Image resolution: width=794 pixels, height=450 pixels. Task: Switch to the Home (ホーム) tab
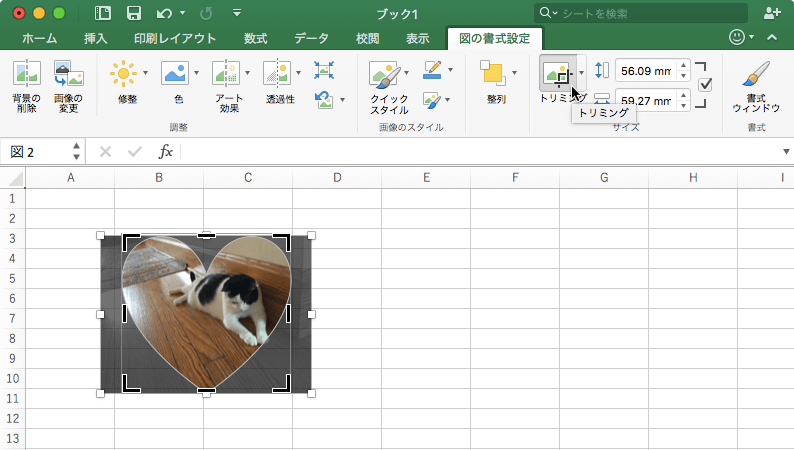point(39,38)
